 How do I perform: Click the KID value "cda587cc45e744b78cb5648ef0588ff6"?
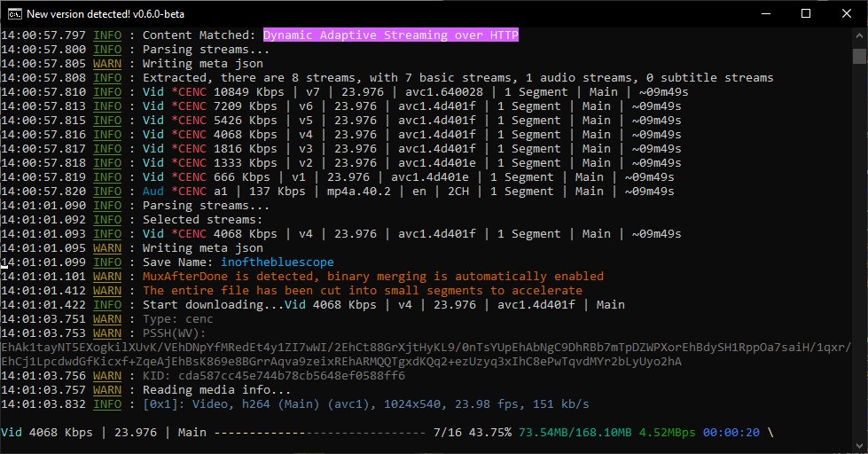click(292, 376)
